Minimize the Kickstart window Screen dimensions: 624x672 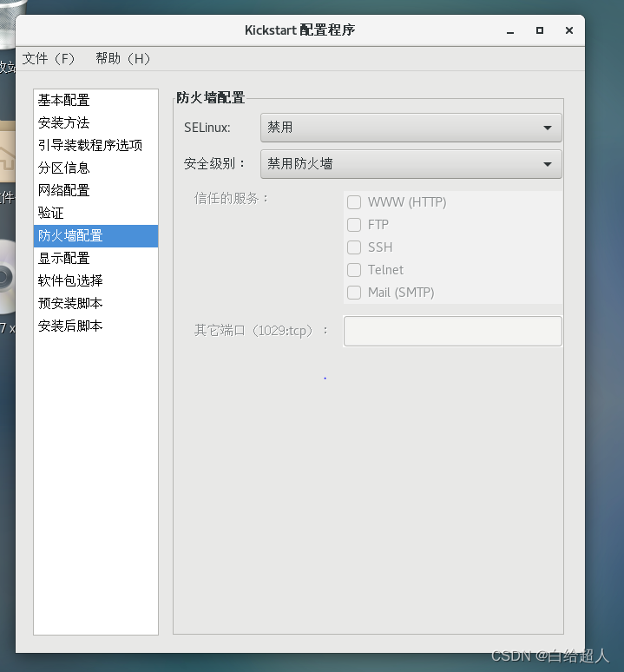pos(510,31)
